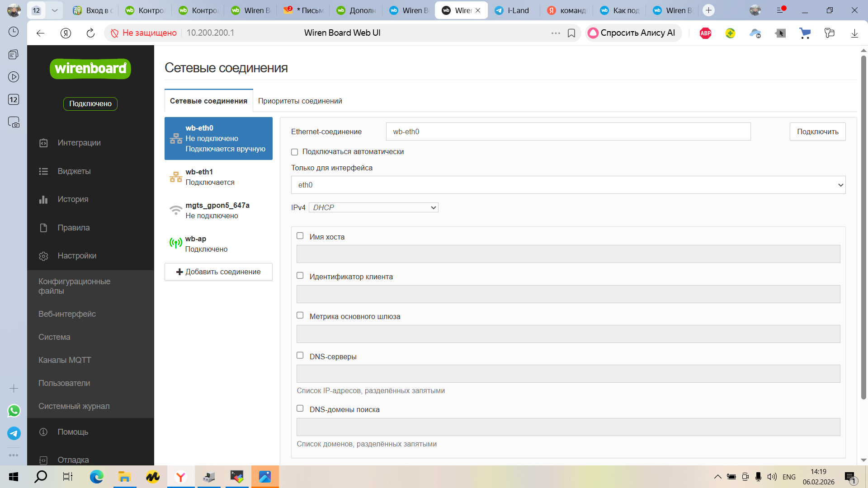Open Системный журнал menu item
The image size is (868, 488).
pyautogui.click(x=74, y=406)
